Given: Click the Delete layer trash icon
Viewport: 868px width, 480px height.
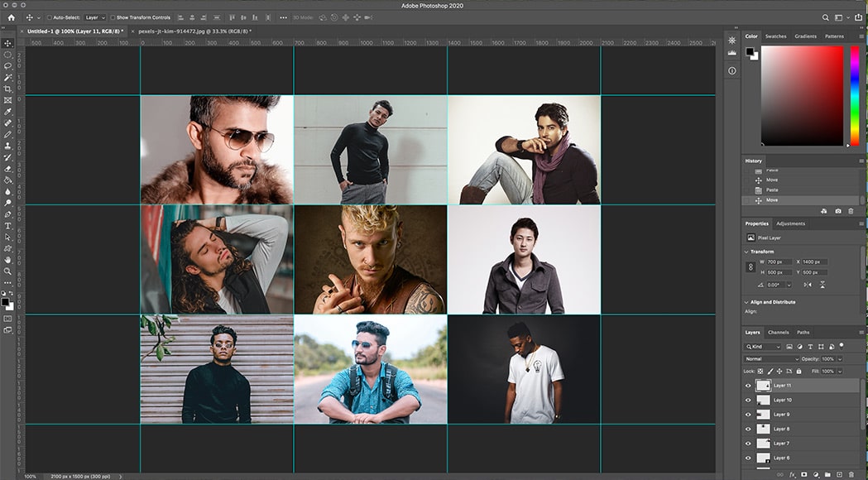Looking at the screenshot, I should pos(851,474).
